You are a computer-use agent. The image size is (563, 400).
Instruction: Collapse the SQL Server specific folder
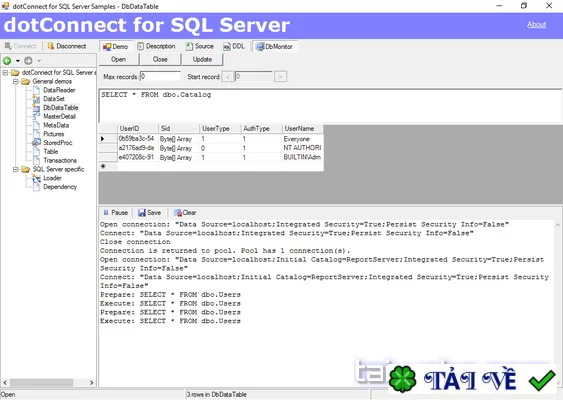coord(15,169)
